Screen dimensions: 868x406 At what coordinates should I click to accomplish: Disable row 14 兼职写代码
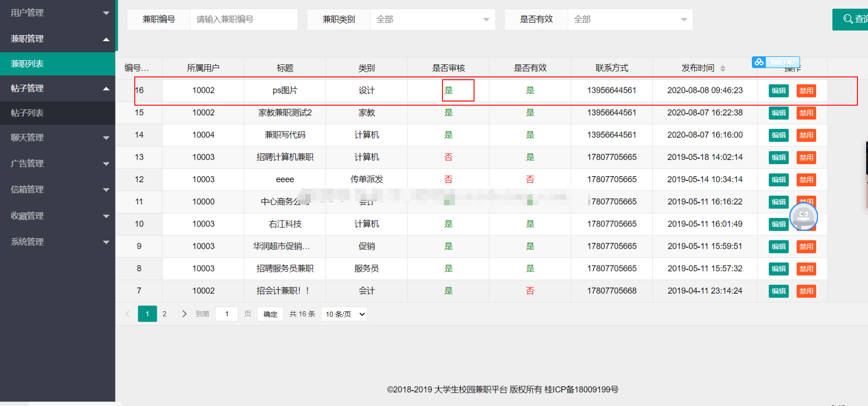point(806,135)
